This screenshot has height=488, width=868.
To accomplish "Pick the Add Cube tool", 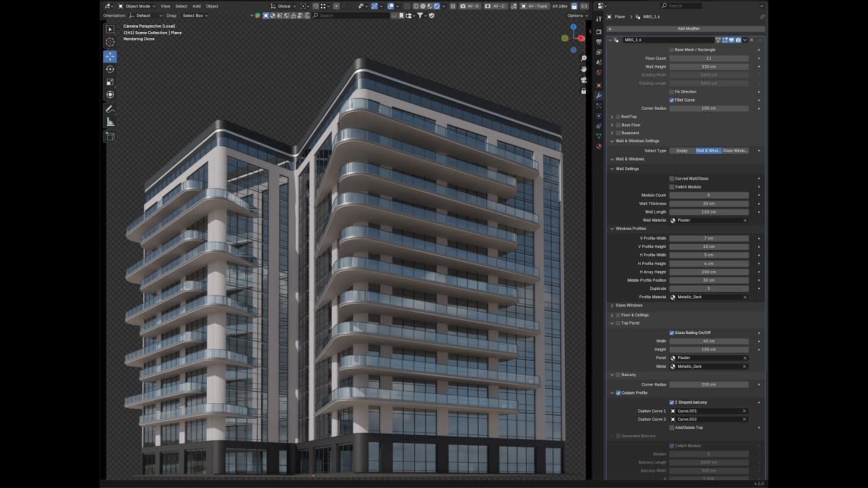I will [110, 136].
